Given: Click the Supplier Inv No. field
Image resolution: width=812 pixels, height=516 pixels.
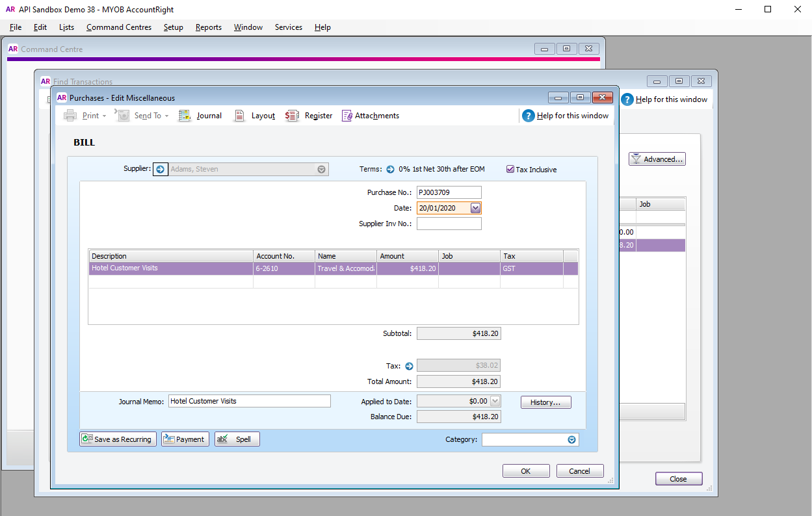Looking at the screenshot, I should point(449,224).
